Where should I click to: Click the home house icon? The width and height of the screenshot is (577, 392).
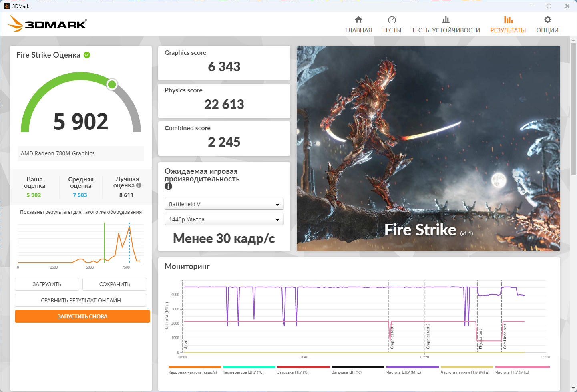[x=358, y=20]
